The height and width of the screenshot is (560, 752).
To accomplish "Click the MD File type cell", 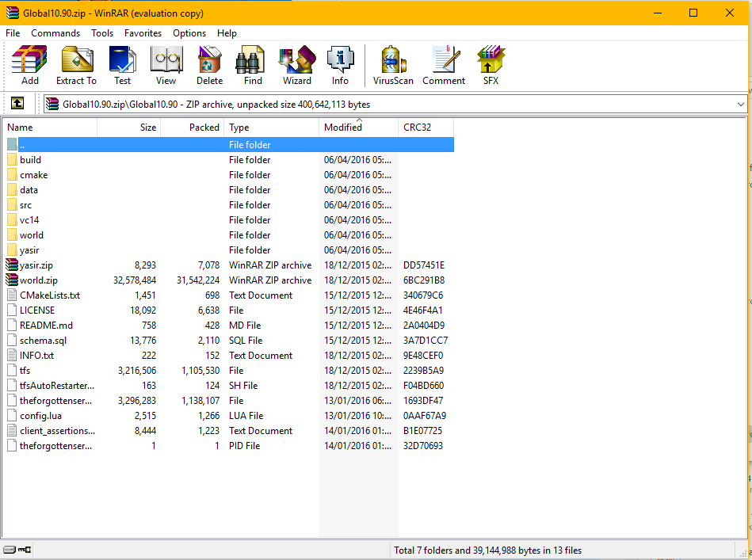I will pos(245,325).
